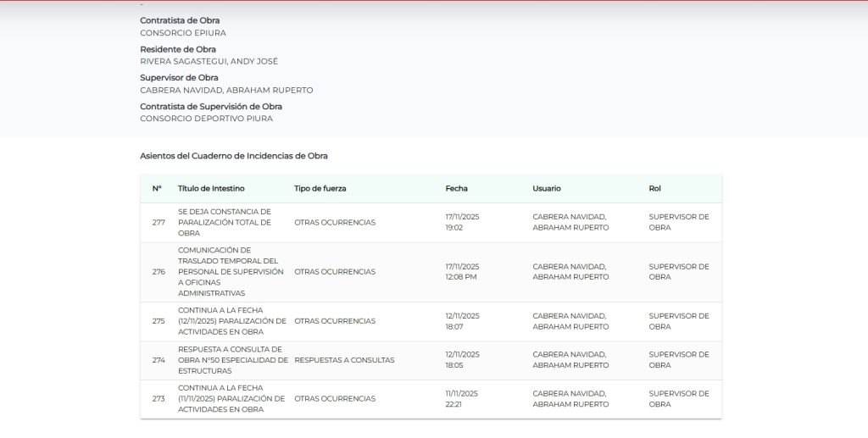Click entry number 273
The width and height of the screenshot is (868, 438).
(x=159, y=399)
